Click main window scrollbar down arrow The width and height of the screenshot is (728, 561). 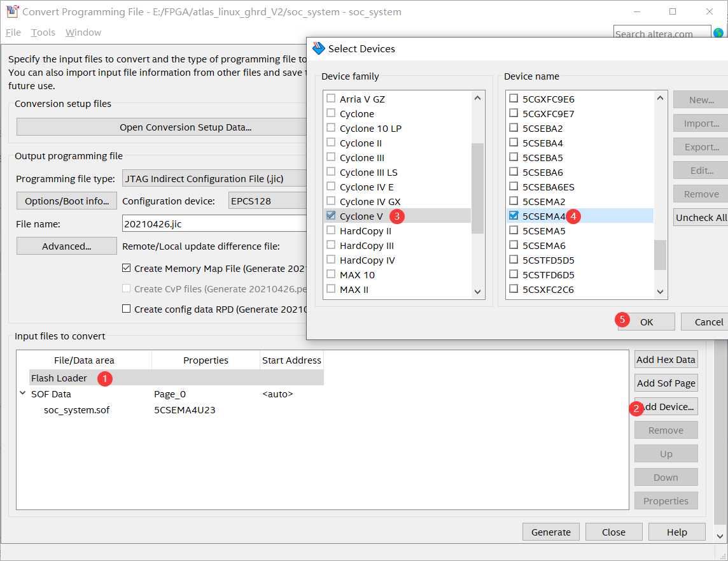point(720,536)
